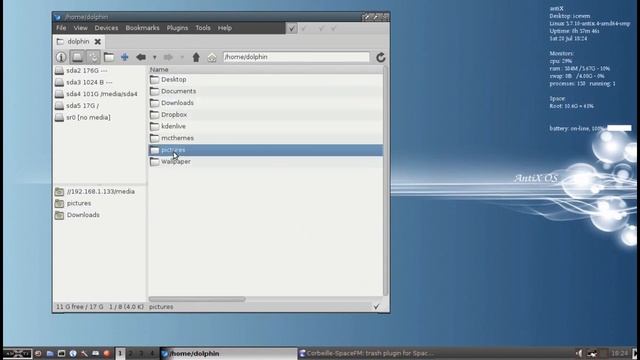Click the blue plus new tab icon
640x360 pixels.
click(124, 57)
